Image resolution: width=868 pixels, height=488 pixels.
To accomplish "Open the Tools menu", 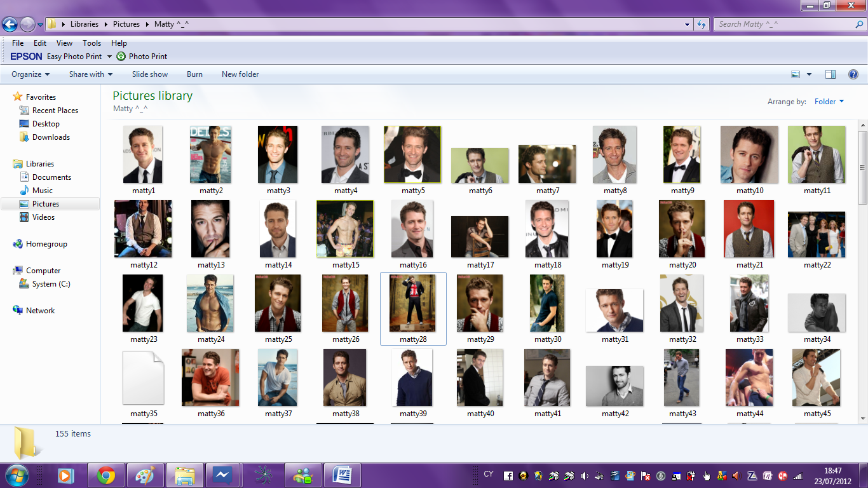I will coord(92,43).
